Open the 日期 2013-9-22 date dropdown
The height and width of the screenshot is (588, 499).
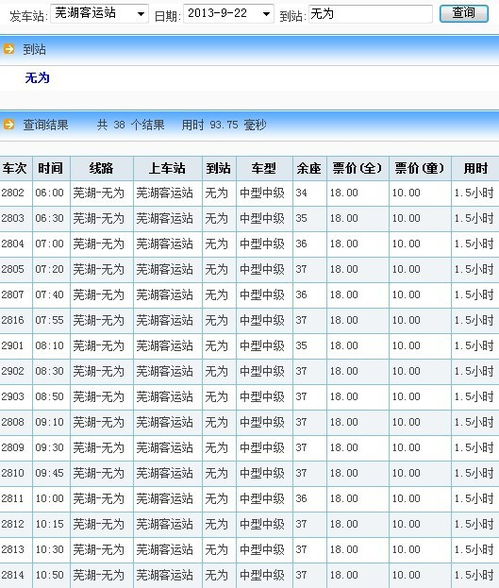(x=229, y=14)
